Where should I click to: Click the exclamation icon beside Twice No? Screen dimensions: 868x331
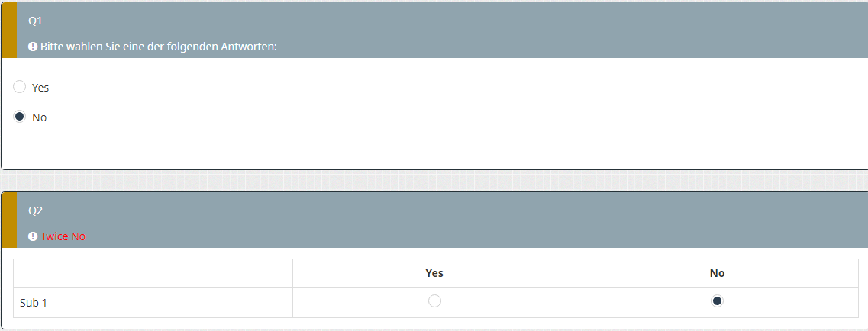click(x=33, y=236)
